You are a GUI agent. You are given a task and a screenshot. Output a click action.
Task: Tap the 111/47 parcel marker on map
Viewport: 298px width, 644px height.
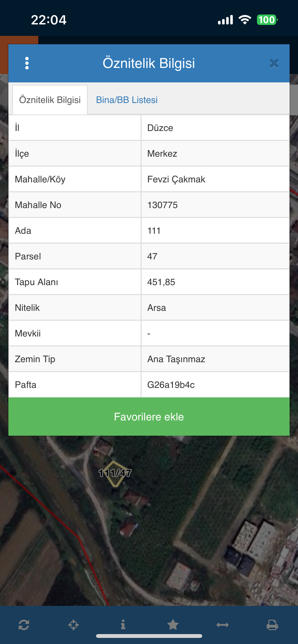point(115,473)
